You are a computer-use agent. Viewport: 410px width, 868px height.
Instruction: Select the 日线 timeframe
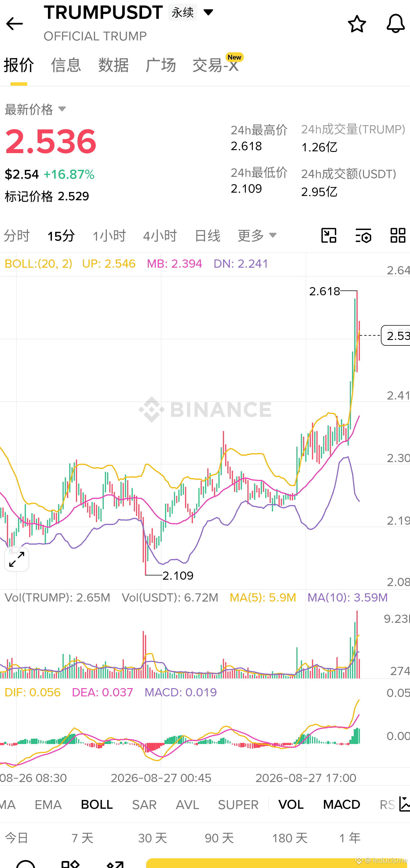tap(207, 235)
